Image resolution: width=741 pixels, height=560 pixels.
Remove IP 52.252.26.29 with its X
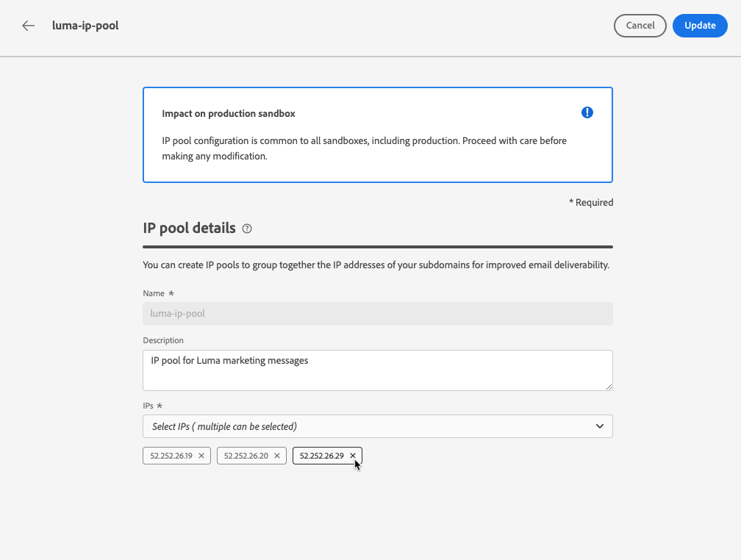click(x=353, y=456)
